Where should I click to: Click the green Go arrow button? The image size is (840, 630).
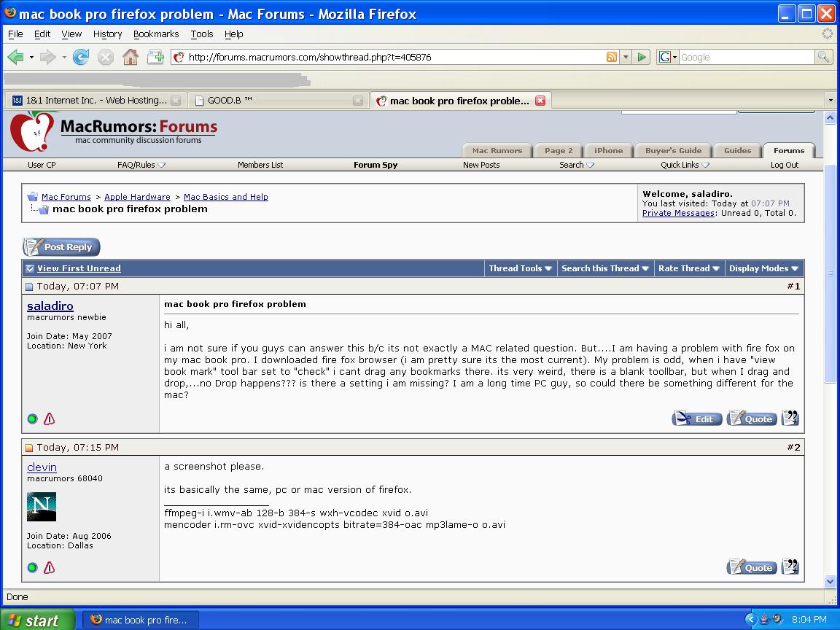[x=641, y=57]
